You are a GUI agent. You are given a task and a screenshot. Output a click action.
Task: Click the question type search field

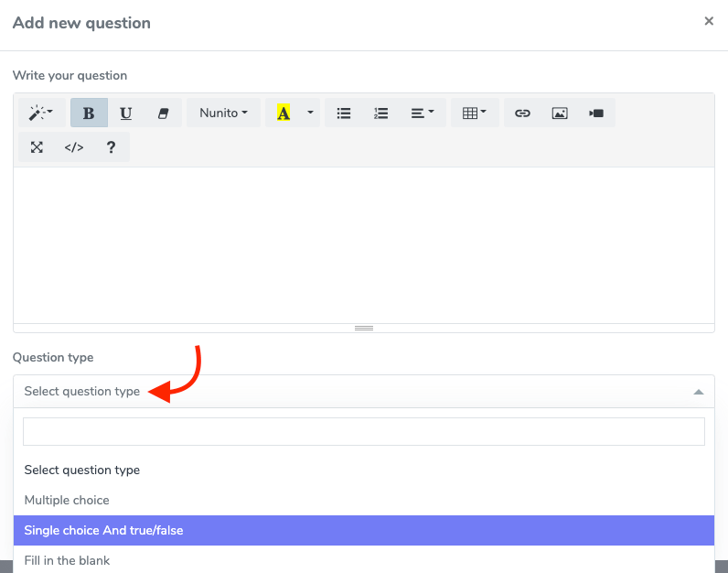tap(364, 431)
